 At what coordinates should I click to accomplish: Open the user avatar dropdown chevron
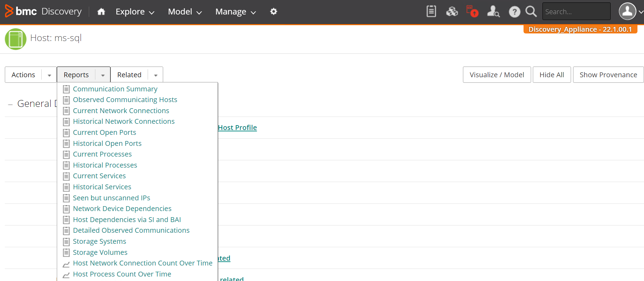[x=641, y=12]
